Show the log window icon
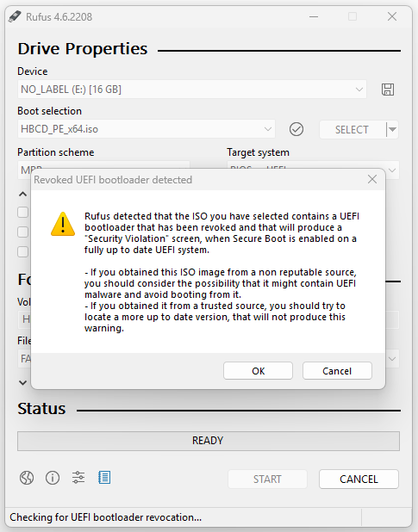This screenshot has width=418, height=532. [x=104, y=478]
